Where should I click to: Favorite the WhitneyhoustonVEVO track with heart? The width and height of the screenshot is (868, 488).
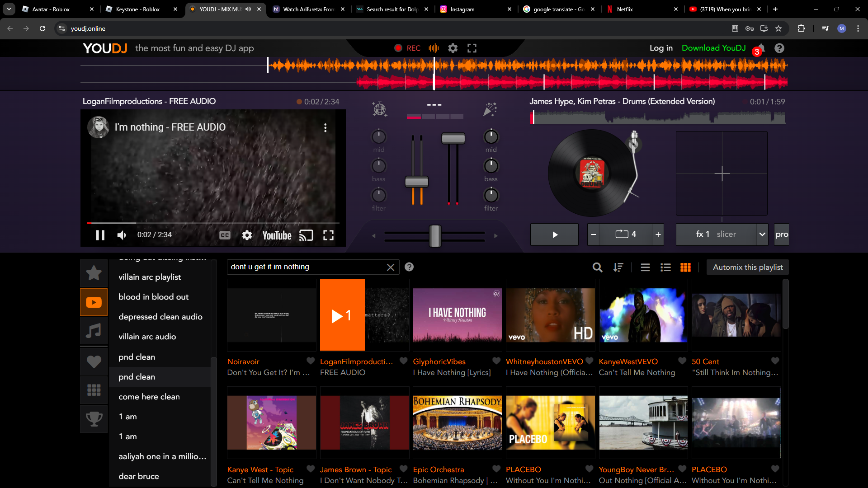pos(589,361)
